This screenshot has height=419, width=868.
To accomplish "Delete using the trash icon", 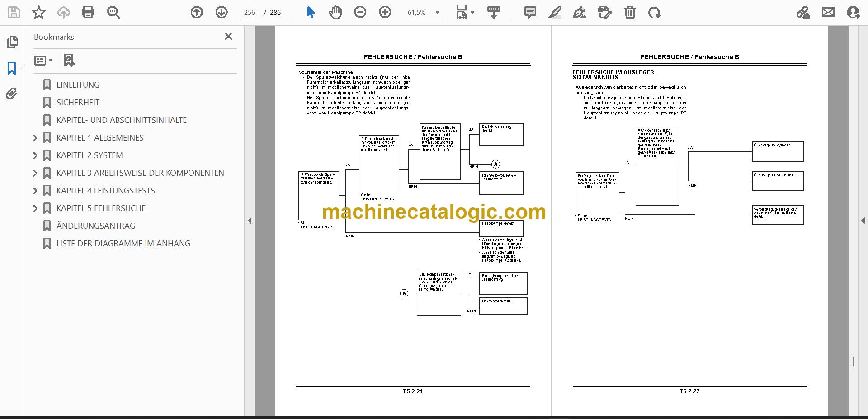I will 630,12.
